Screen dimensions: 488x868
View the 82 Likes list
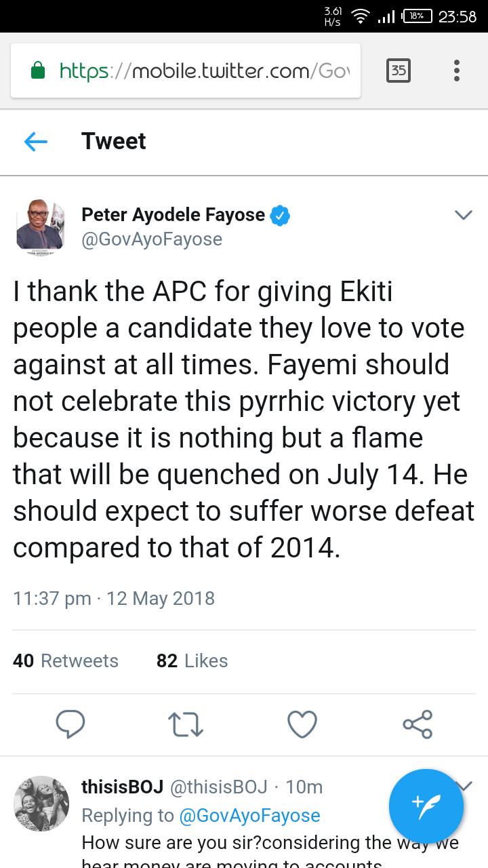(192, 660)
